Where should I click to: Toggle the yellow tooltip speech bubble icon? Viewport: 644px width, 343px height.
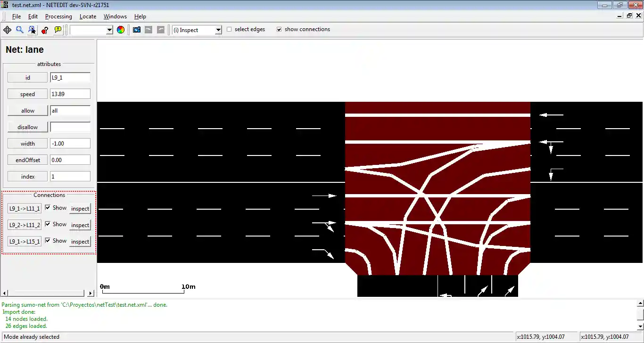point(58,30)
